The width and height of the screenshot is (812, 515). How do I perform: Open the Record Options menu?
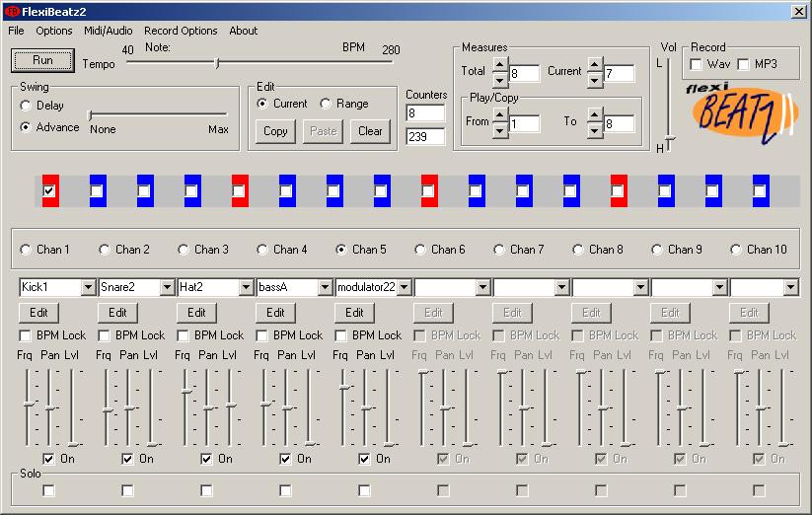click(x=181, y=31)
